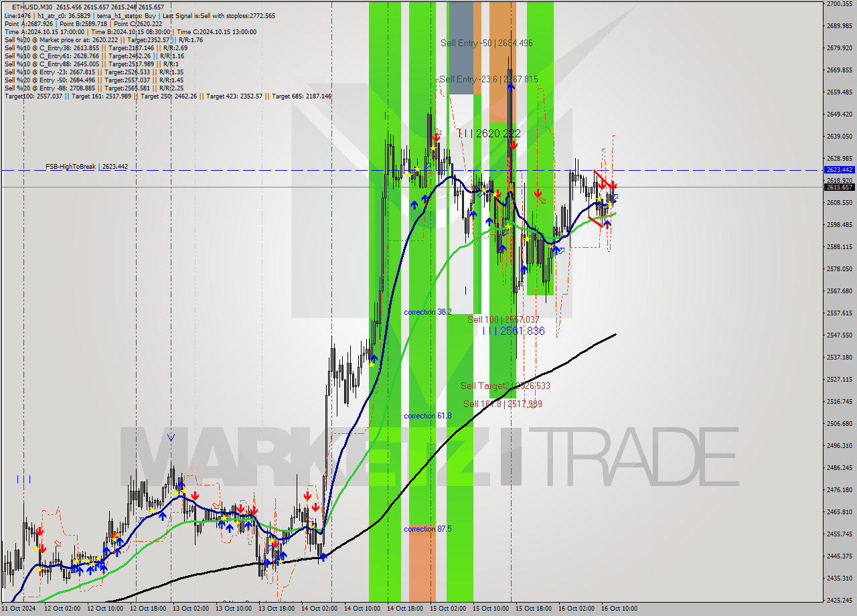
Task: Click the Target100: 2557.037 targets line
Action: click(x=167, y=96)
